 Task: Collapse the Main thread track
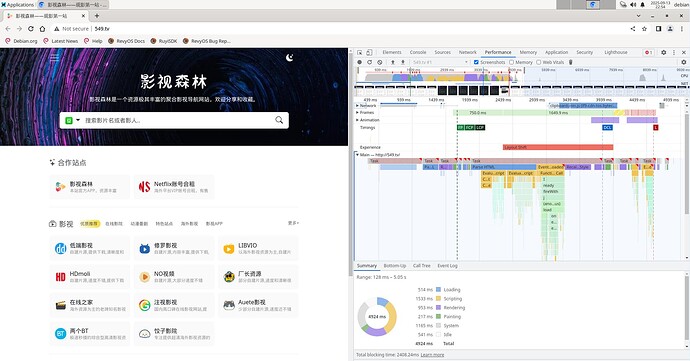[357, 155]
